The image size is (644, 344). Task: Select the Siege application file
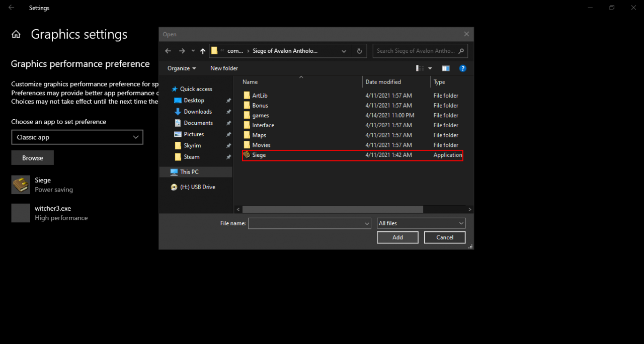pos(259,155)
